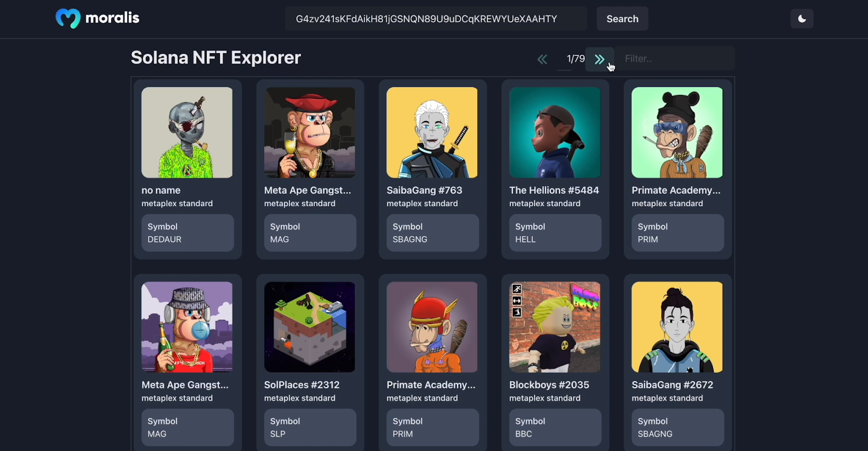The height and width of the screenshot is (451, 868).
Task: Click the Solana NFT Explorer heading
Action: tap(215, 58)
